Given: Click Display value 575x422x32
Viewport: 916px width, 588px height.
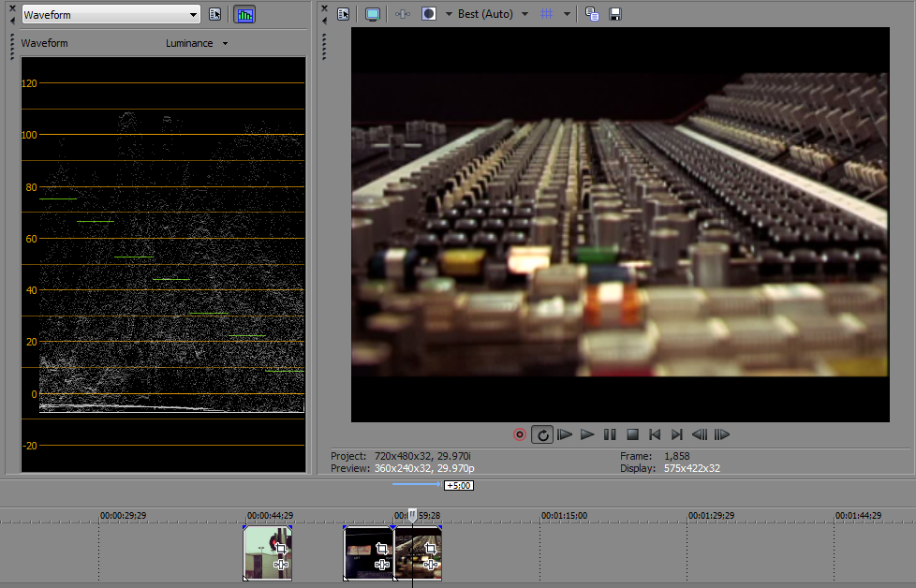Looking at the screenshot, I should pos(691,468).
